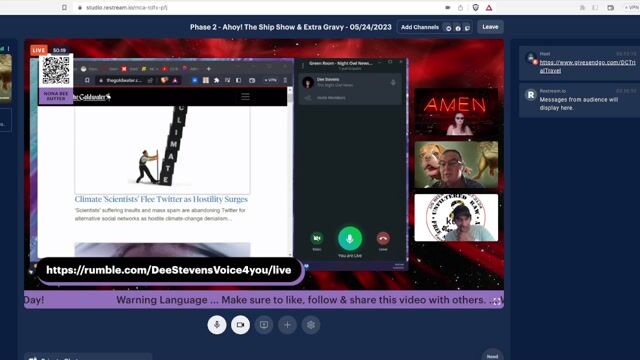Open the studio settings gear

pos(311,325)
